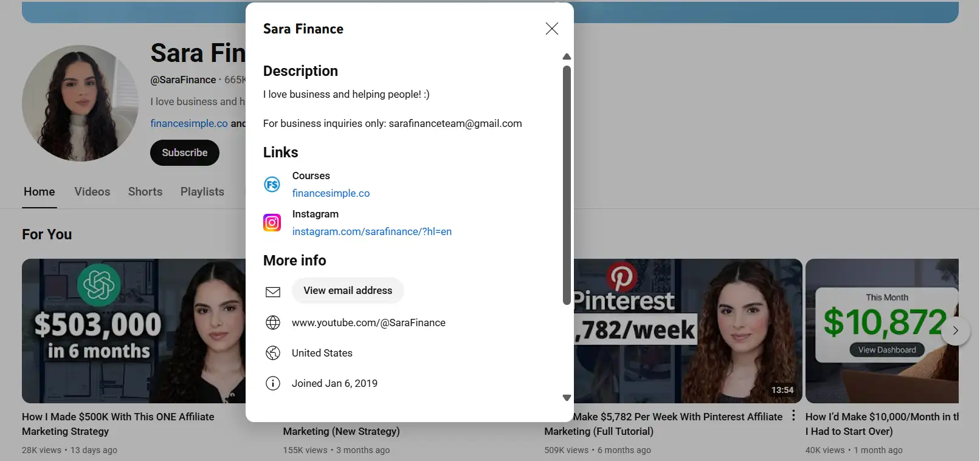Click next arrow on For You carousel
This screenshot has height=461, width=980.
click(956, 330)
